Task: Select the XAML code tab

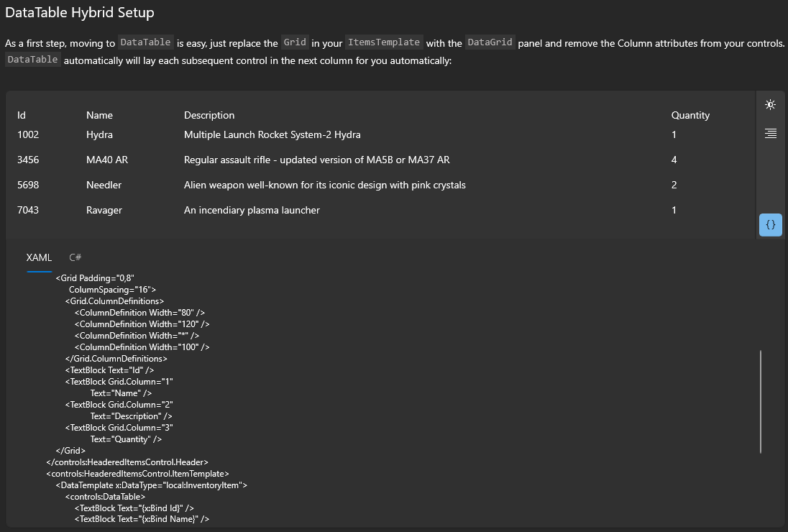Action: click(39, 257)
